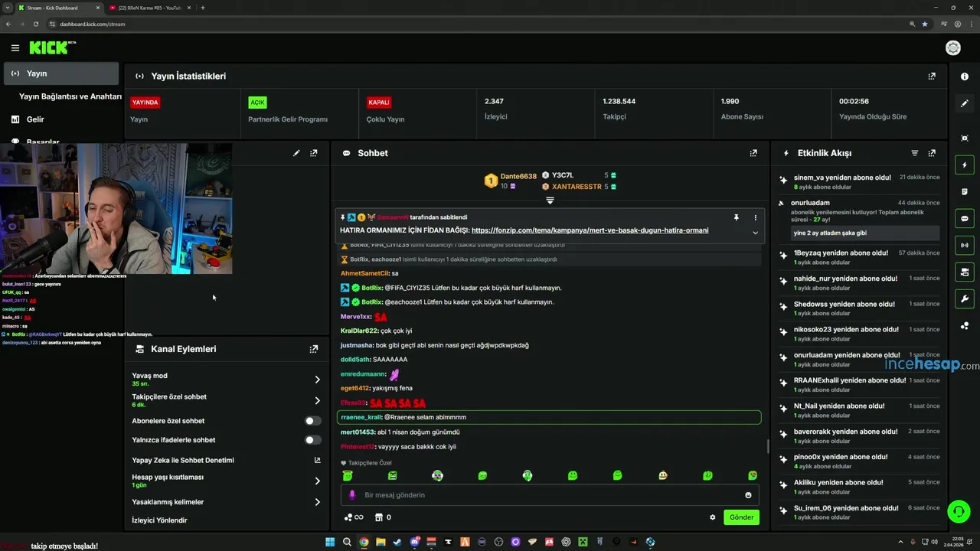Image resolution: width=980 pixels, height=551 pixels.
Task: Collapse the chat leaderboard using the arrow
Action: (x=550, y=201)
